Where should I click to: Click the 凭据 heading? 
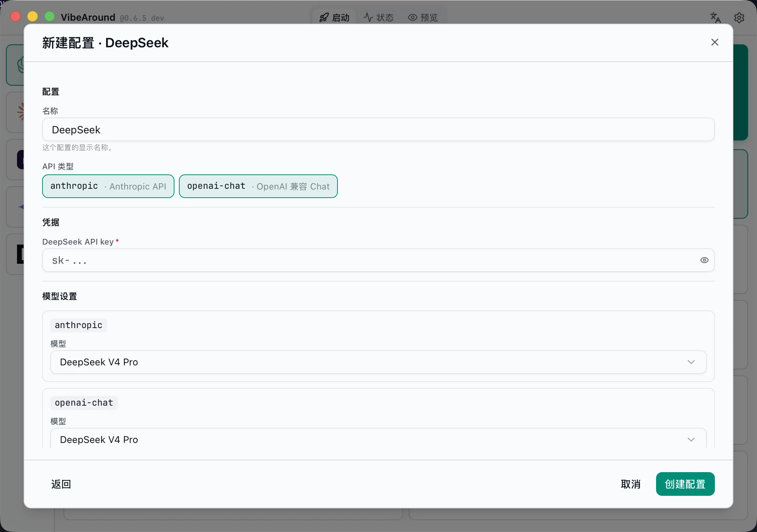pyautogui.click(x=51, y=222)
